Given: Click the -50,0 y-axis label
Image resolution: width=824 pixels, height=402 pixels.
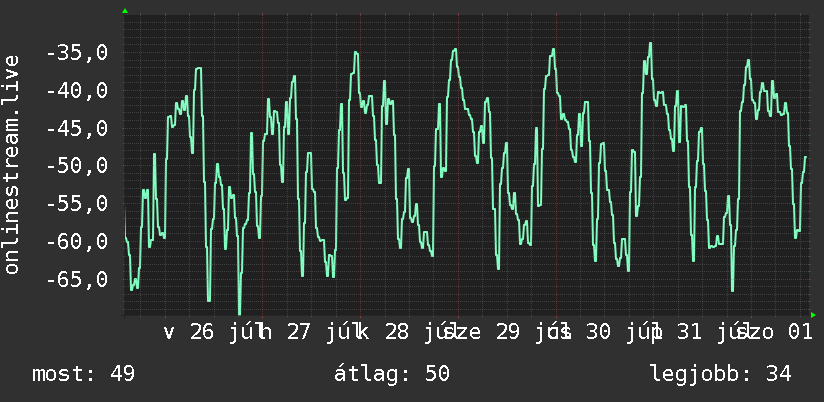Looking at the screenshot, I should click(77, 167).
